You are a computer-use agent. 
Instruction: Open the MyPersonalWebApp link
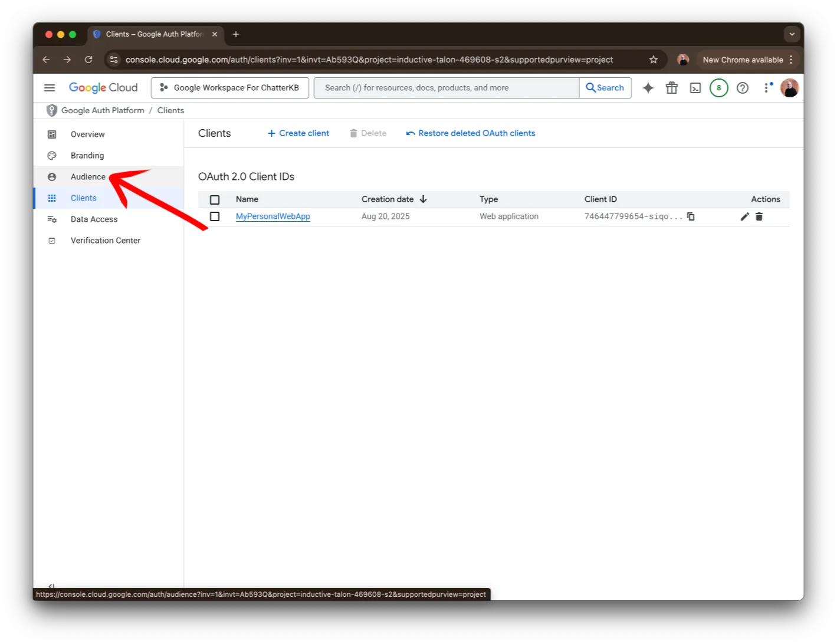click(273, 216)
